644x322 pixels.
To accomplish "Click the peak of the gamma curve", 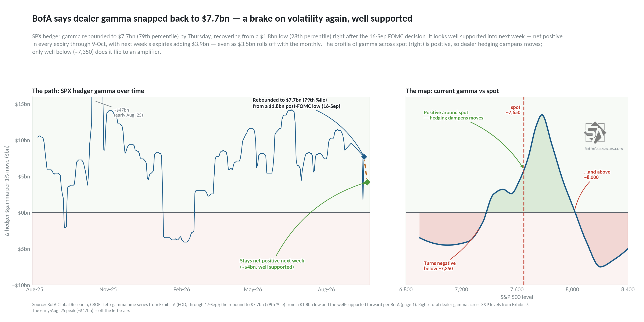I will (x=542, y=115).
